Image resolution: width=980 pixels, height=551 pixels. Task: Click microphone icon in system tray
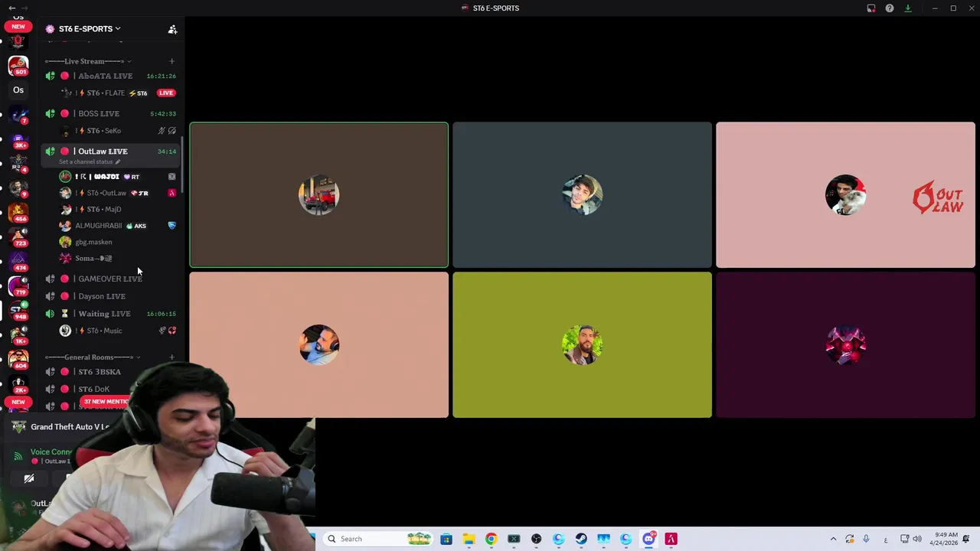pyautogui.click(x=866, y=539)
